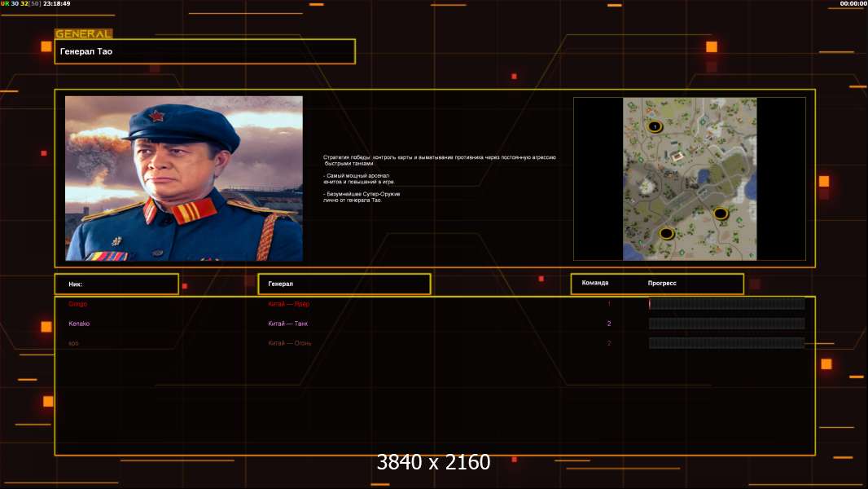Click the 'Безумнейшее Супер-Оружие' bullet text
This screenshot has height=489, width=868.
[x=362, y=196]
